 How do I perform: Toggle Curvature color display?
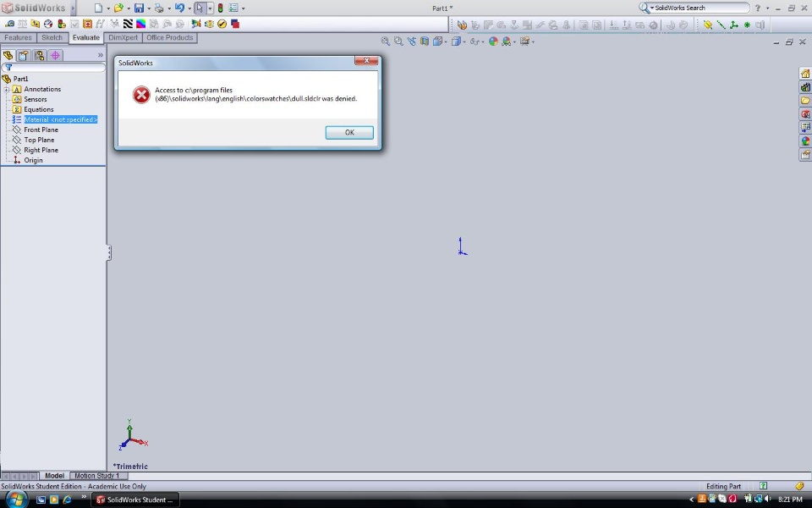(x=141, y=24)
